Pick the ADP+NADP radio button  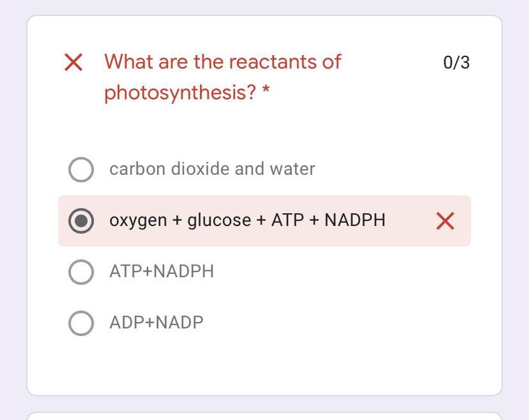(x=81, y=323)
